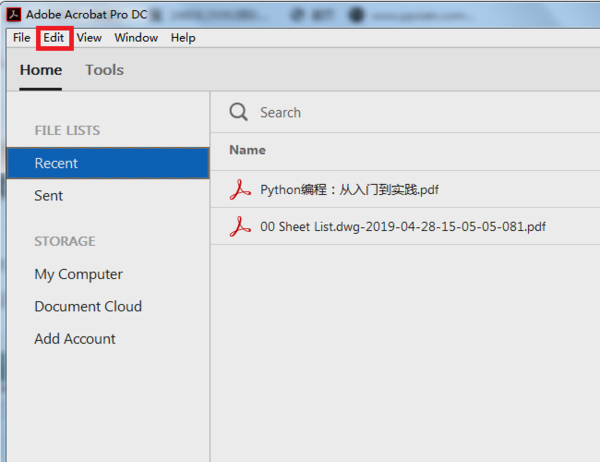Image resolution: width=600 pixels, height=462 pixels.
Task: Open My Computer storage
Action: 78,274
